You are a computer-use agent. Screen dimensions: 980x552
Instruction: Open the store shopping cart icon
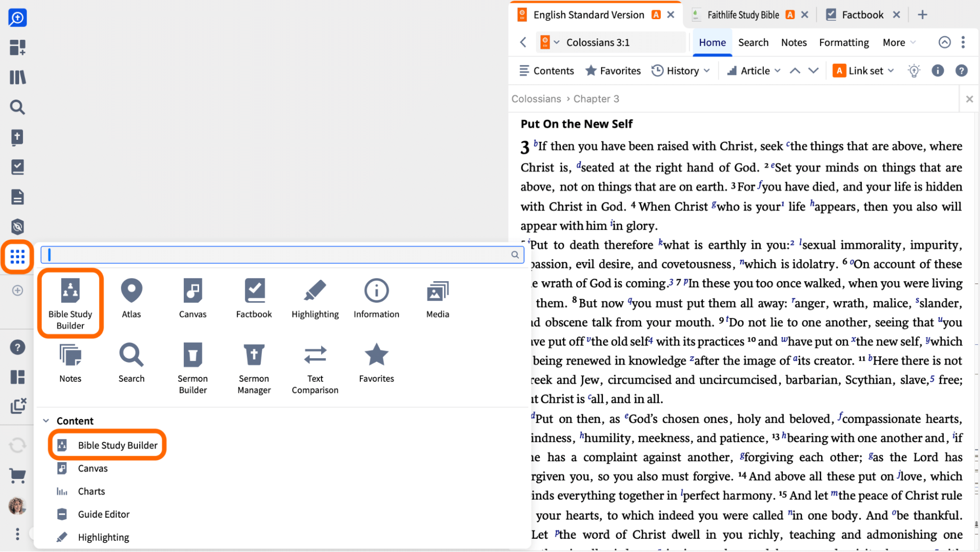coord(18,475)
